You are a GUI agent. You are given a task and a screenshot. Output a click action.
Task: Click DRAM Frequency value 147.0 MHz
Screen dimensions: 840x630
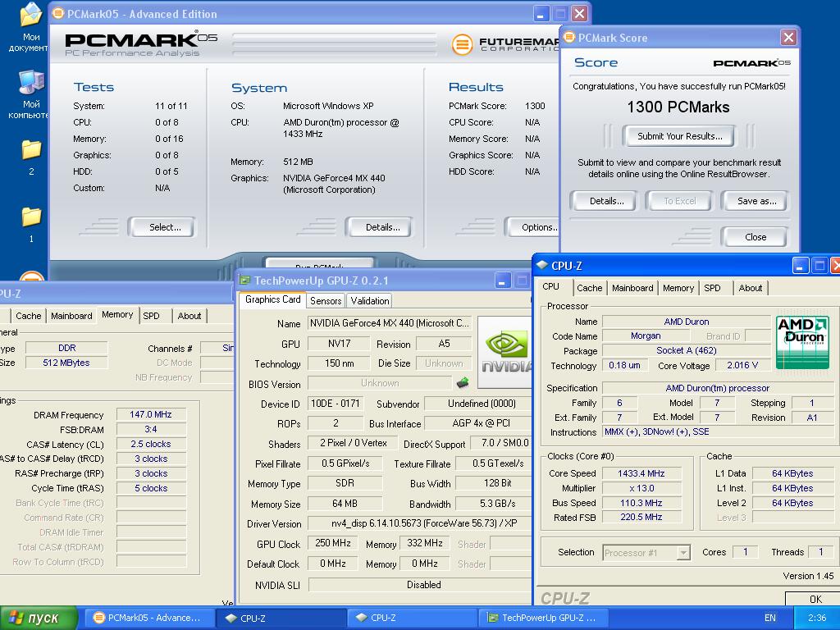(x=151, y=414)
